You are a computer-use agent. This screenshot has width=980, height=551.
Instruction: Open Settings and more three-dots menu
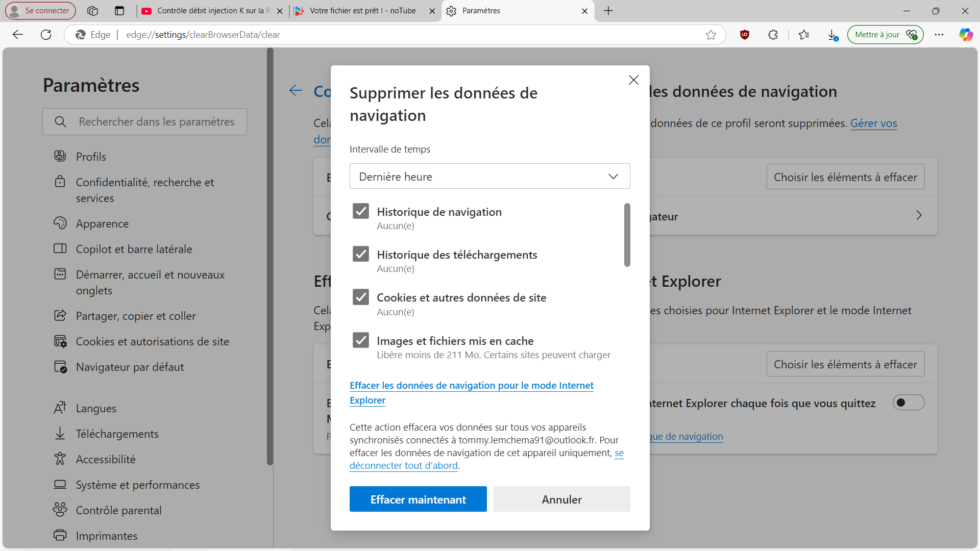tap(939, 35)
